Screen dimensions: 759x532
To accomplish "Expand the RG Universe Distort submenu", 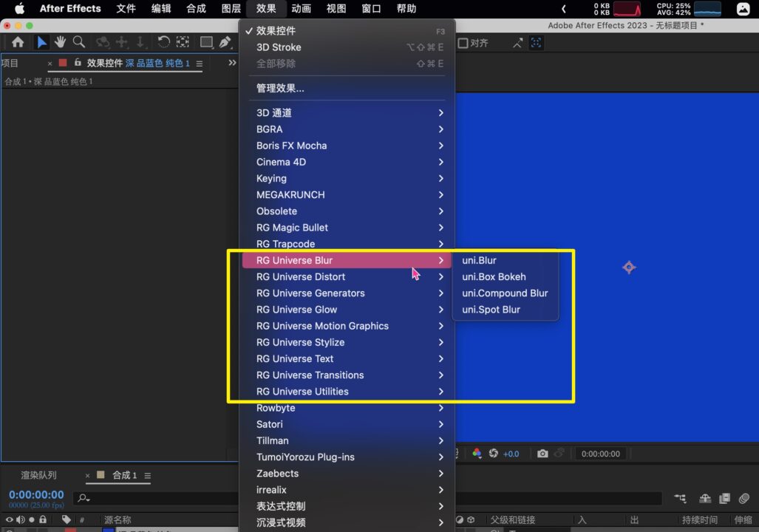I will pos(301,277).
